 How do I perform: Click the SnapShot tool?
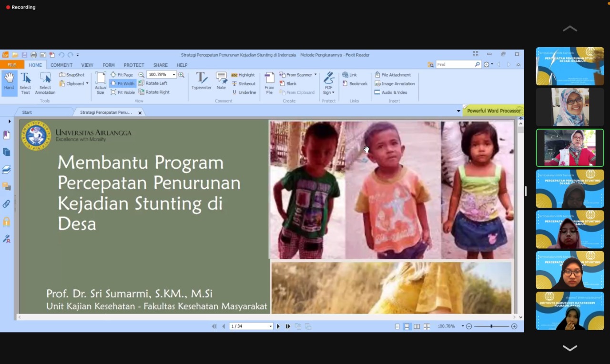pos(72,75)
